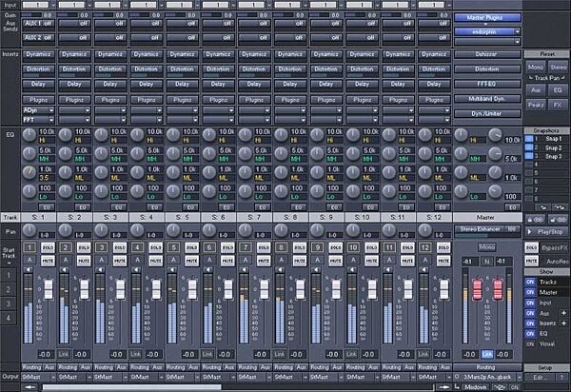Click the horizontal scrollbar at the bottom
The height and width of the screenshot is (392, 571).
132,387
